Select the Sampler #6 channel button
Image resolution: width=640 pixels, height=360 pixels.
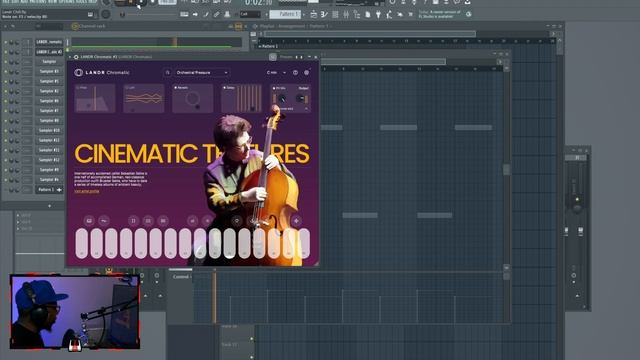click(49, 101)
